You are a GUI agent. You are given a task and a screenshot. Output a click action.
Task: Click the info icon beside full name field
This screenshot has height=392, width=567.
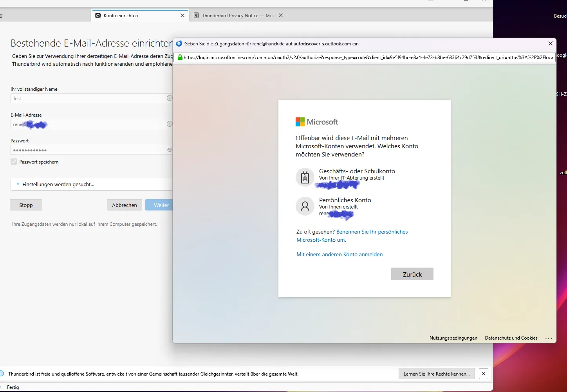tap(170, 98)
